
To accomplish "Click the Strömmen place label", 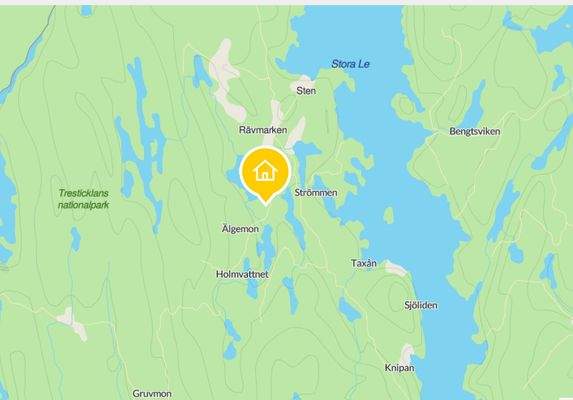I will point(316,193).
